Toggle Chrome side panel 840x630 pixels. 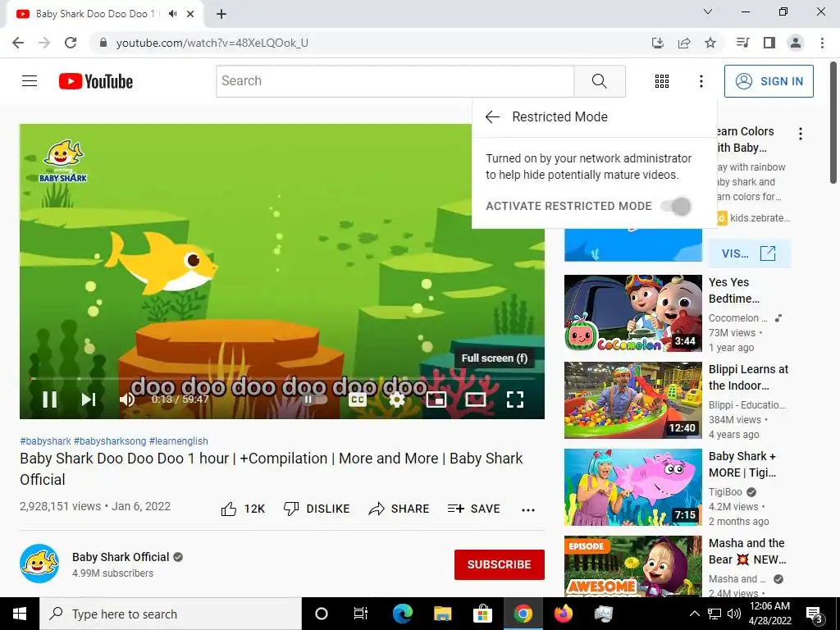(x=769, y=43)
